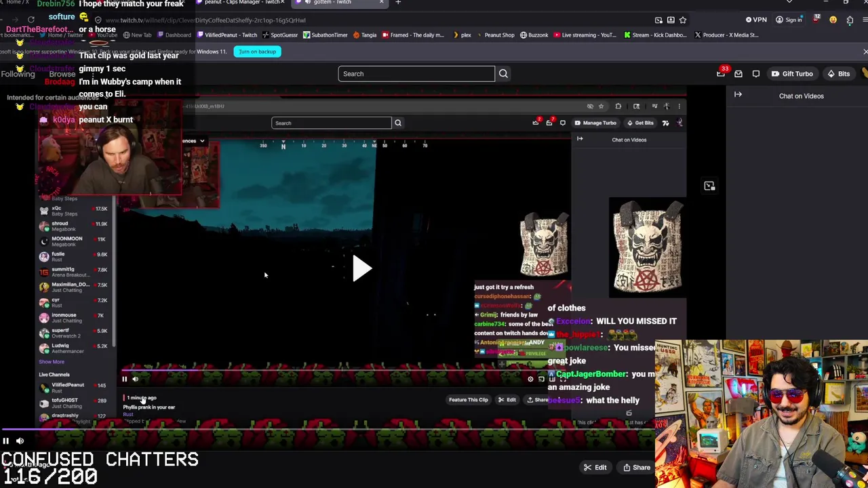
Task: Select superff channel in sidebar
Action: click(x=73, y=333)
